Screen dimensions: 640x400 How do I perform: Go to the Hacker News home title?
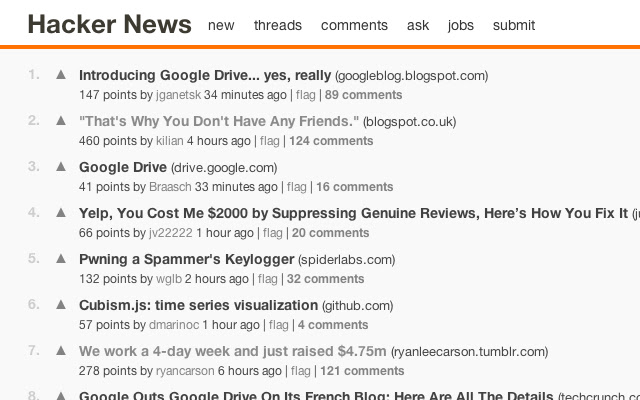coord(109,24)
